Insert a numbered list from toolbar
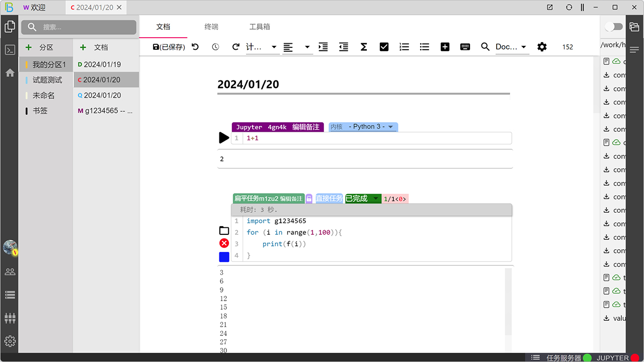Viewport: 644px width, 362px height. pos(404,47)
